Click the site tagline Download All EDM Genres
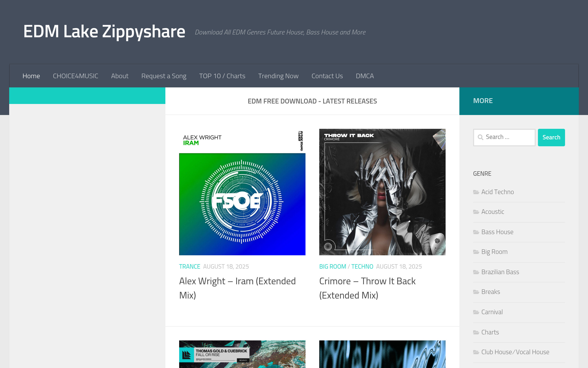Viewport: 588px width, 368px height. pyautogui.click(x=280, y=32)
